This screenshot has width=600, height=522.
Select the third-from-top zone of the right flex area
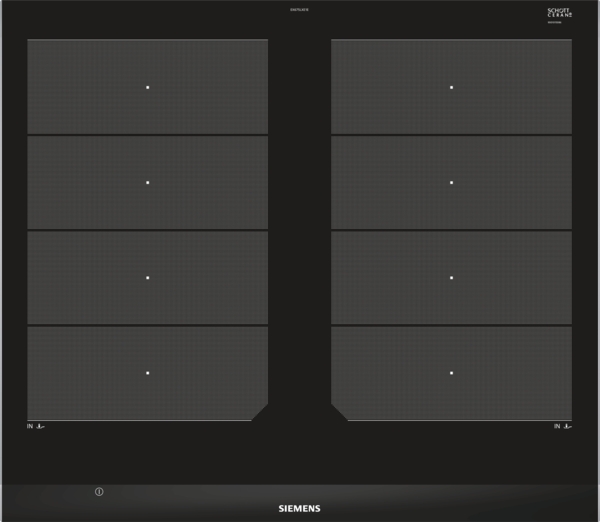[452, 277]
